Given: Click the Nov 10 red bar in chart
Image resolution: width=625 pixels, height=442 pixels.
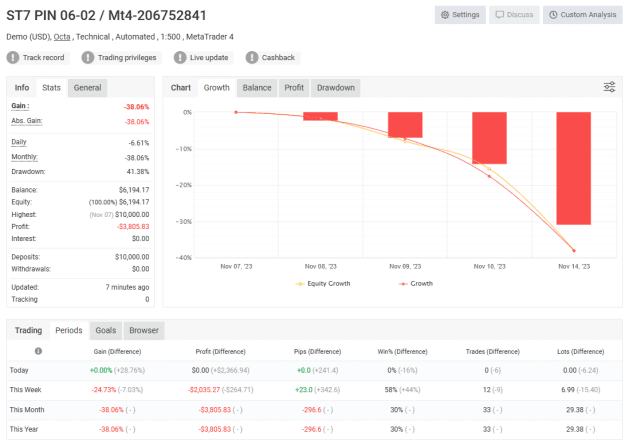Looking at the screenshot, I should click(489, 138).
